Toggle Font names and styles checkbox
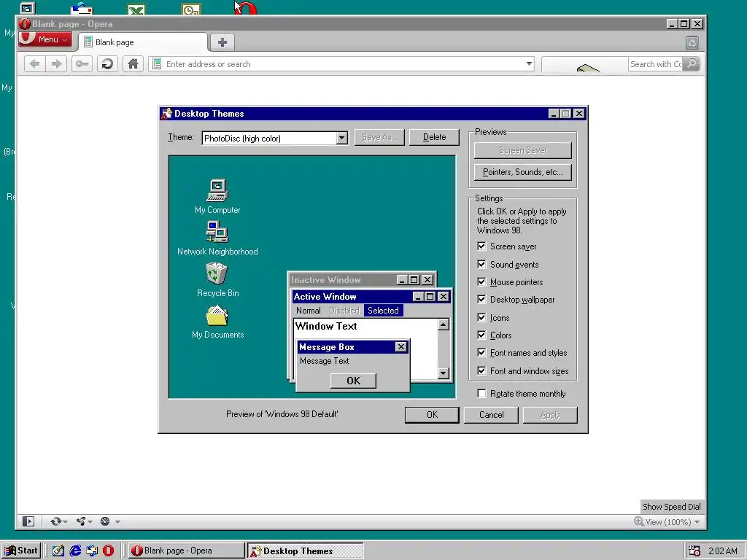This screenshot has height=560, width=747. tap(481, 353)
